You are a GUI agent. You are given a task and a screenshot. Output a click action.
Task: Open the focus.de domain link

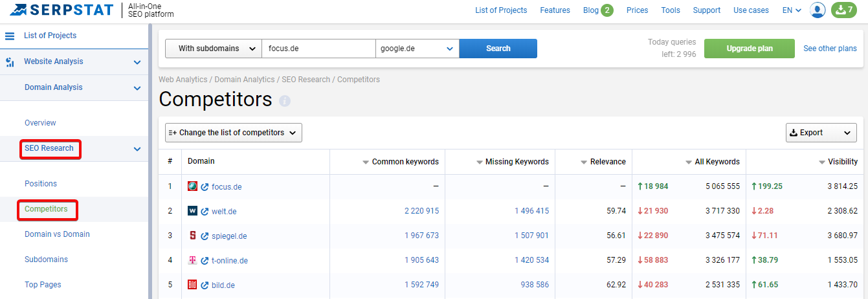(227, 187)
